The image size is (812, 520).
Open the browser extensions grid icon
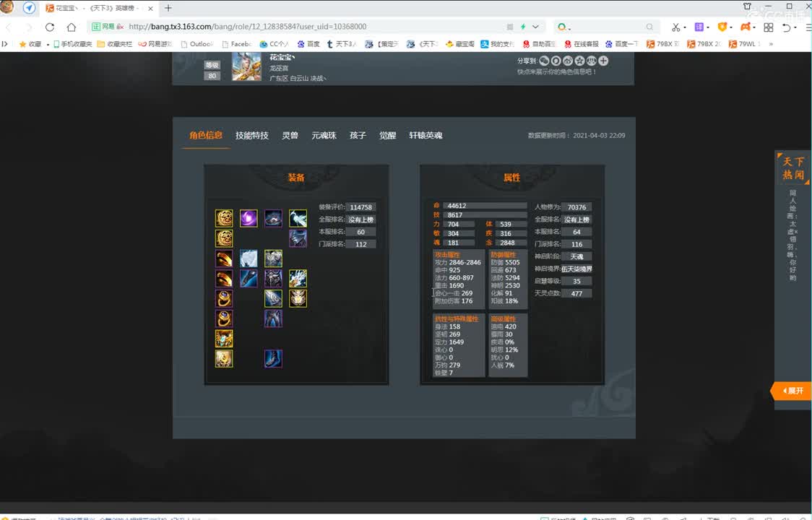coord(769,27)
